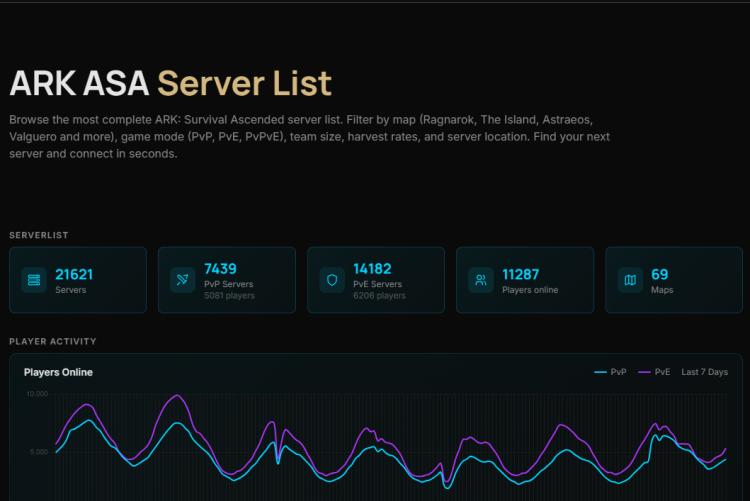Click the PLAYER ACTIVITY section label
750x501 pixels.
pyautogui.click(x=53, y=341)
